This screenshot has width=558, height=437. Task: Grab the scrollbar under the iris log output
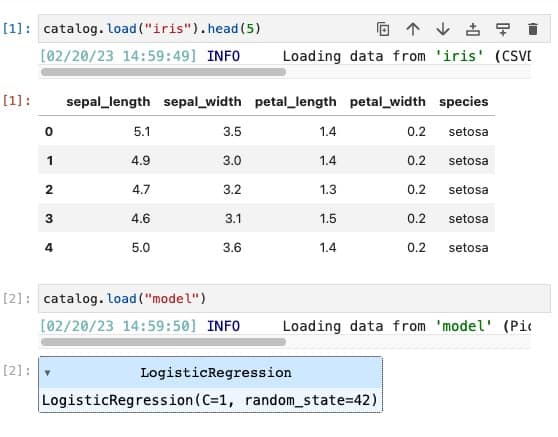163,72
